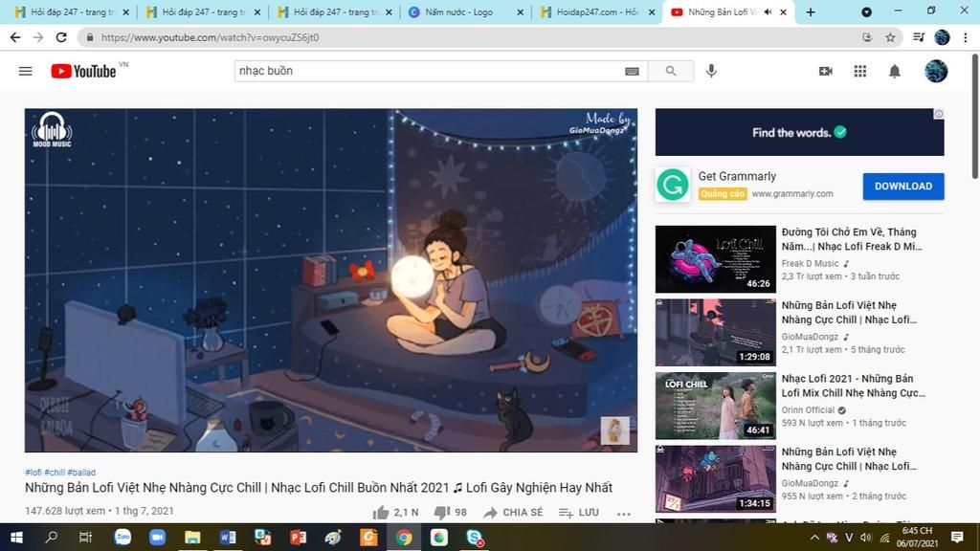Viewport: 980px width, 551px height.
Task: Click the page vertical scrollbar
Action: [975, 118]
